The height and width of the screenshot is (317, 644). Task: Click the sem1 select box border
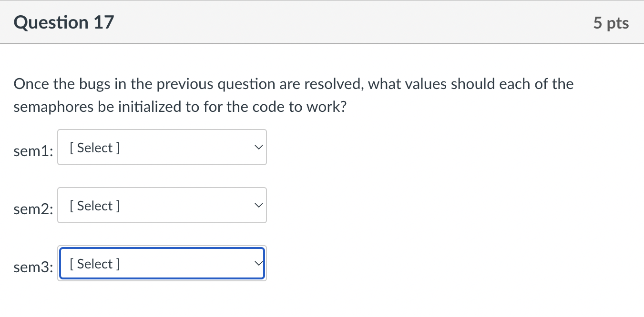[162, 130]
